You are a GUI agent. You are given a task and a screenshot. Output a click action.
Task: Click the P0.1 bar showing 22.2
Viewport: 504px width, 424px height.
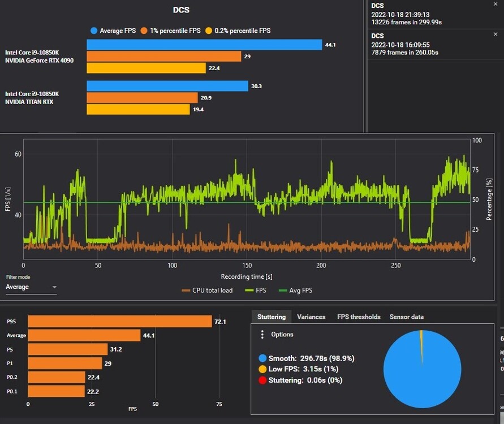click(56, 391)
